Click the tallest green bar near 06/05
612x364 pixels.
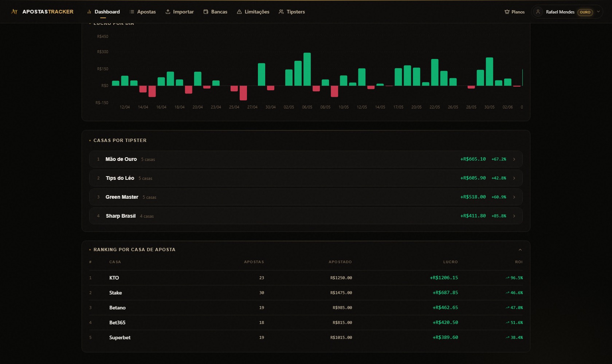307,69
